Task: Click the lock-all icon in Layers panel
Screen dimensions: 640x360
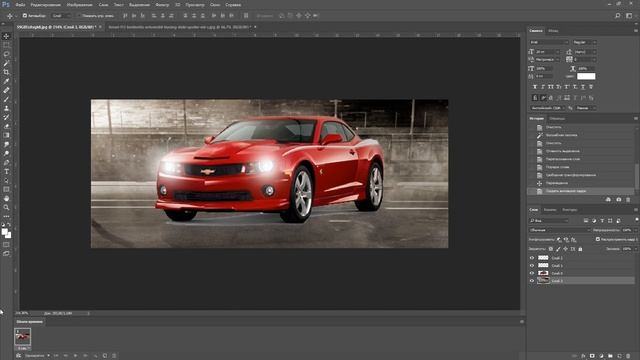Action: point(580,249)
